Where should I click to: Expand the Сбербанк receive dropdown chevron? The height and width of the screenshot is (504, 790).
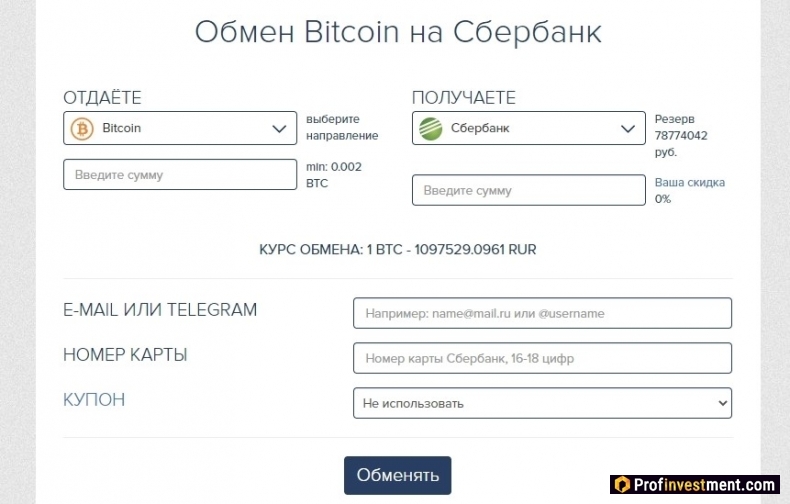(627, 129)
